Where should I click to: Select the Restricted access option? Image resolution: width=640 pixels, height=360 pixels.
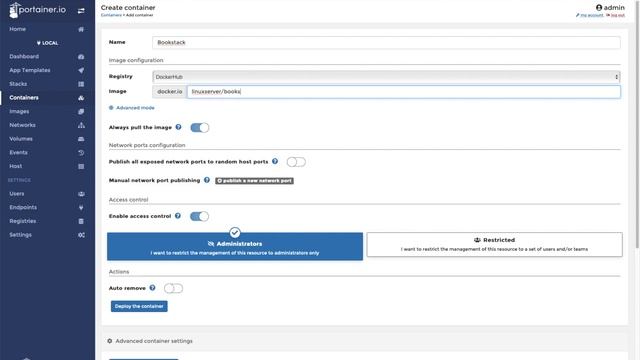point(494,244)
